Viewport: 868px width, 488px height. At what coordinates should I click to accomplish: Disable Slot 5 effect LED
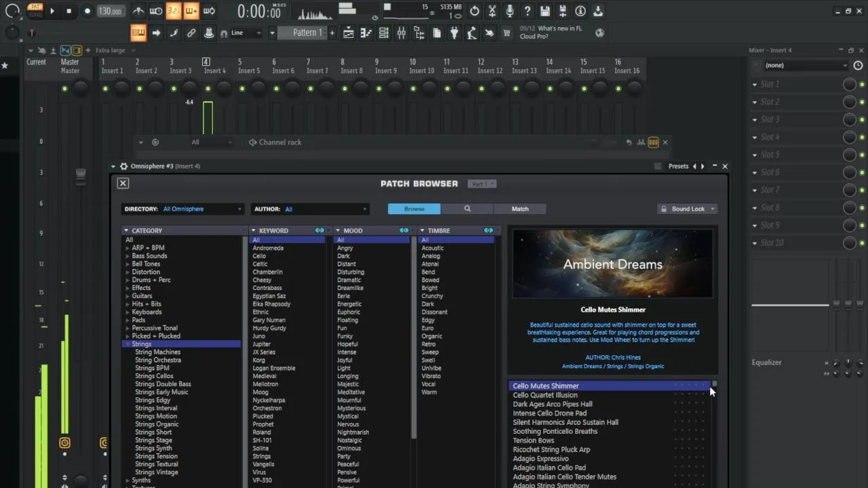[x=862, y=155]
